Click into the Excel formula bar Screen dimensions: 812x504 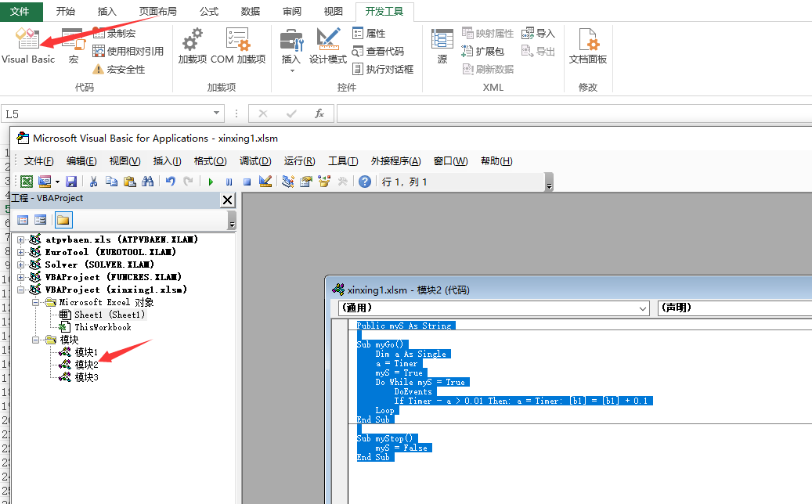coord(574,113)
